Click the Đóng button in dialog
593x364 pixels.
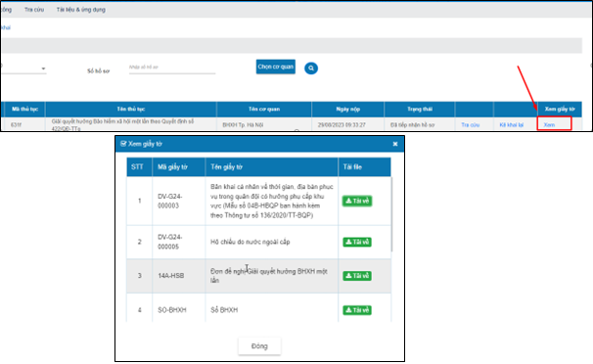259,346
